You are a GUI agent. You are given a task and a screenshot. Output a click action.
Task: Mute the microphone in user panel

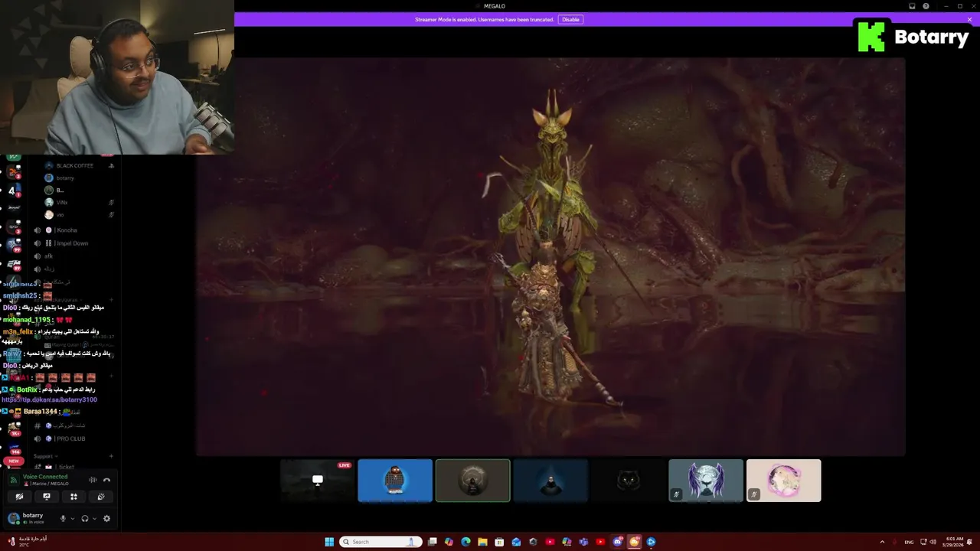pos(63,518)
